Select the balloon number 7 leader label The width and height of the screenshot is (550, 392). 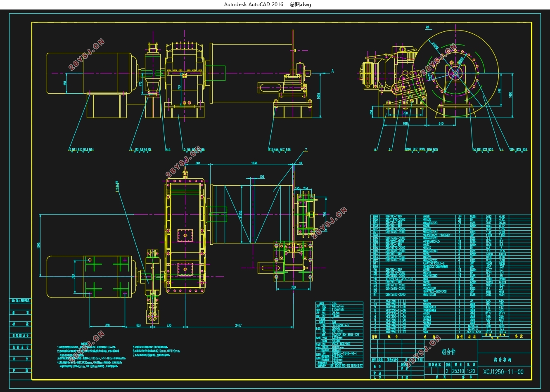(x=306, y=149)
